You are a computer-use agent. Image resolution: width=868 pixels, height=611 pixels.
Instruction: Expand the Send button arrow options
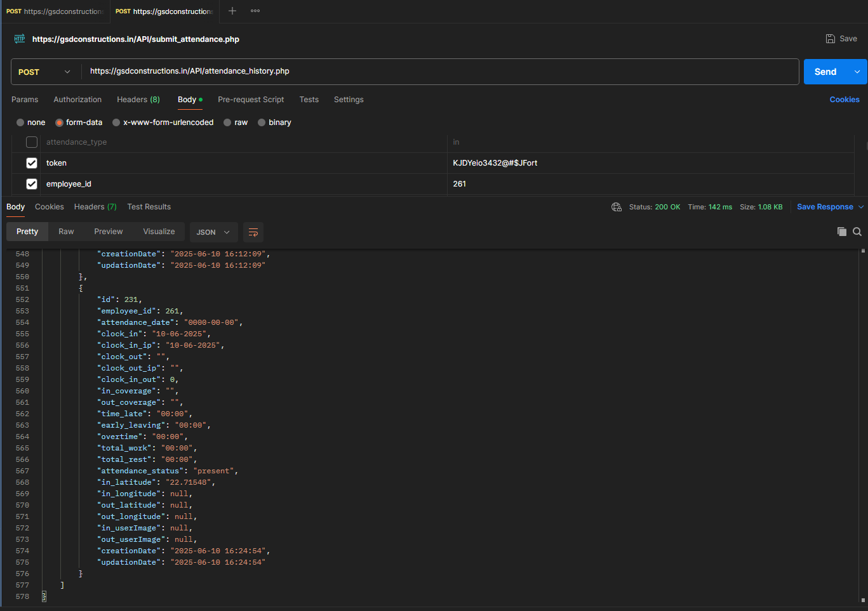(x=857, y=72)
